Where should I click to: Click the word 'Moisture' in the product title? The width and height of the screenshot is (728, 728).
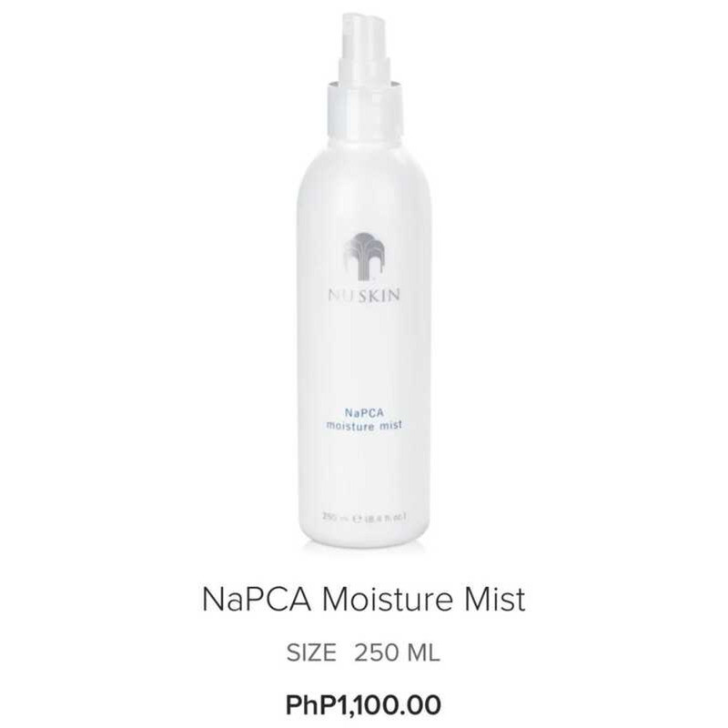click(x=388, y=599)
